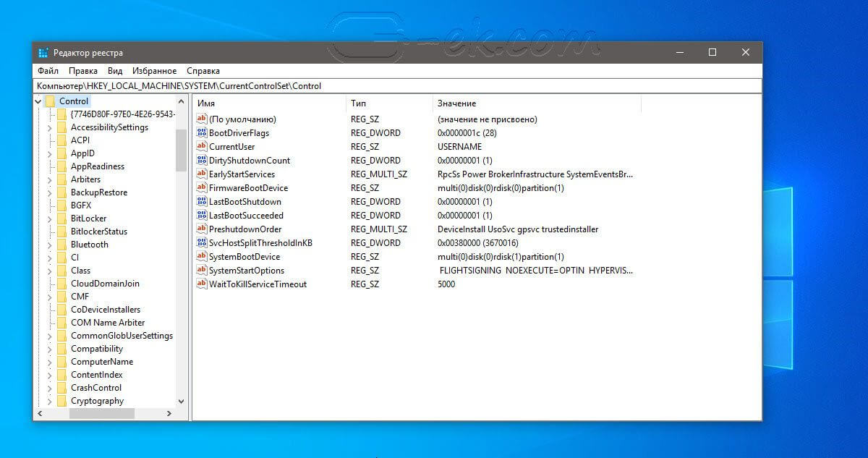Click the icon beside FirmwareBootDevice
Screen dimensions: 868x458
point(202,188)
